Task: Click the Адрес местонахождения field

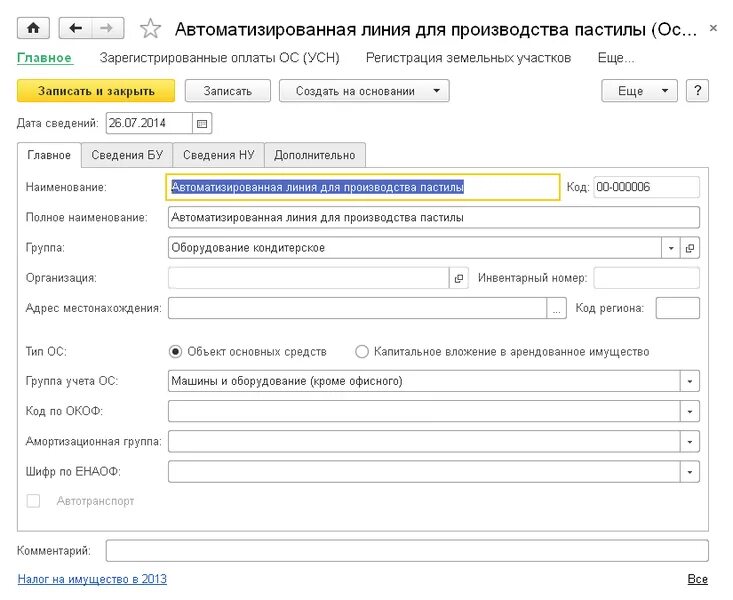Action: click(358, 309)
